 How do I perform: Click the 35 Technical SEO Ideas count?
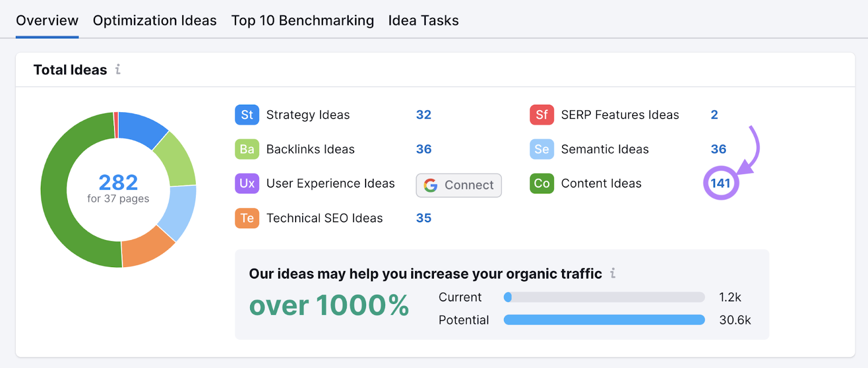click(423, 218)
